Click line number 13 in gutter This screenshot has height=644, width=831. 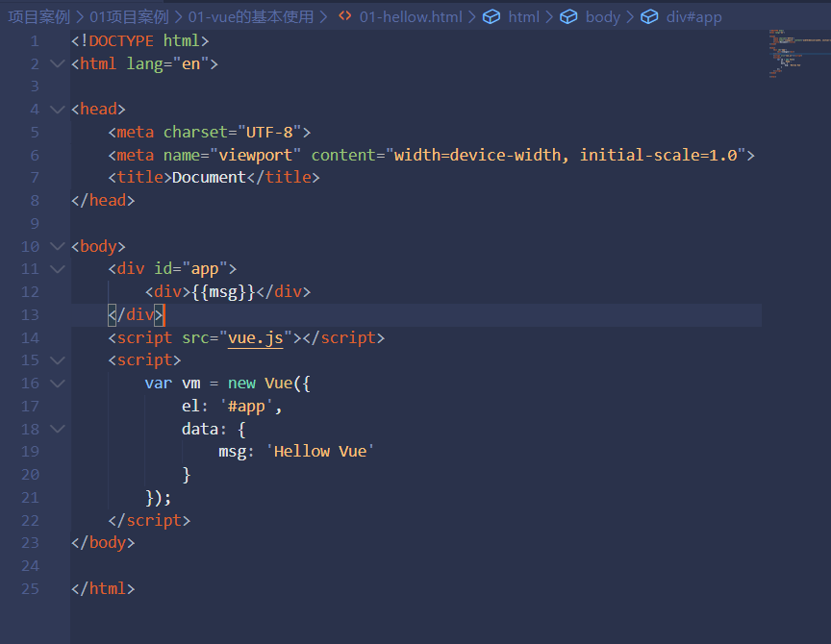tap(30, 314)
